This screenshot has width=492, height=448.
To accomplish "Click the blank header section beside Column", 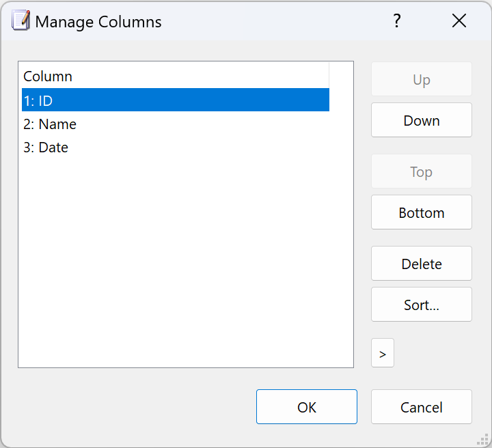I will (x=341, y=75).
